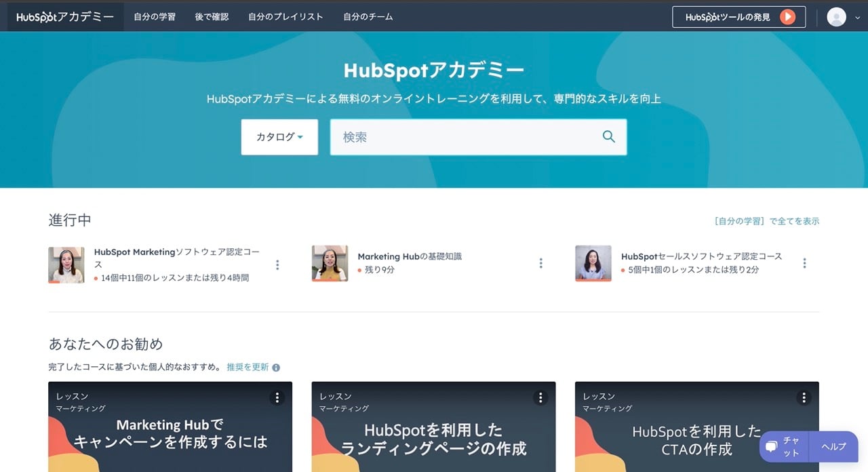This screenshot has width=868, height=472.
Task: Open the 後で確認 nav item
Action: [212, 17]
